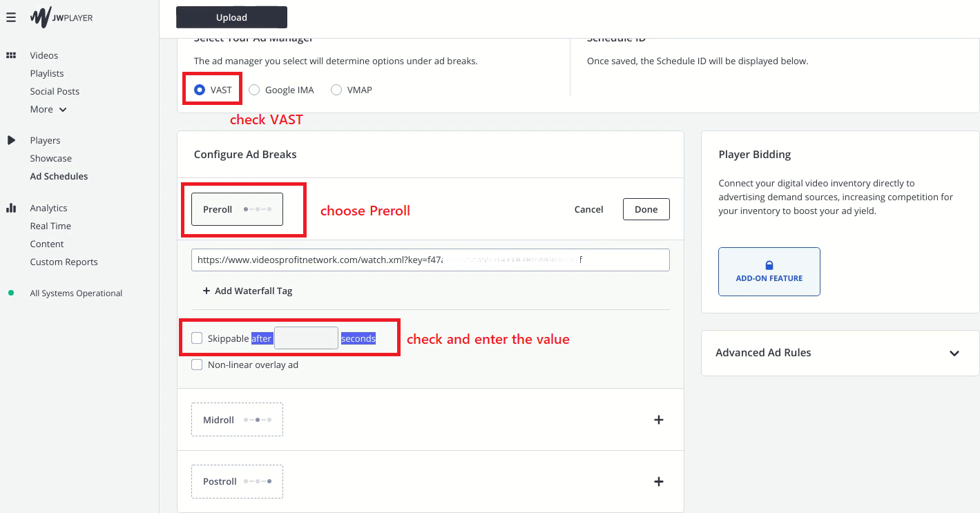Open the hamburger navigation menu
This screenshot has width=980, height=513.
(10, 17)
